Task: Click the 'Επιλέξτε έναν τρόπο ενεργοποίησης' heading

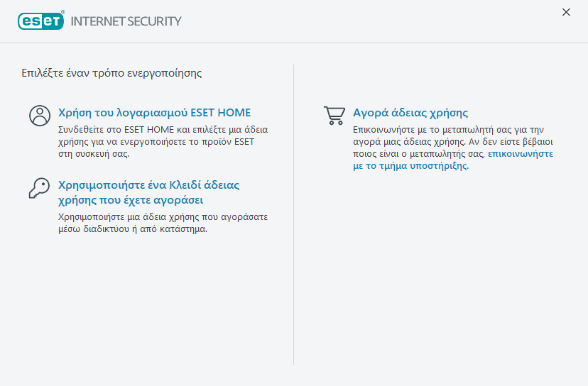Action: [112, 72]
